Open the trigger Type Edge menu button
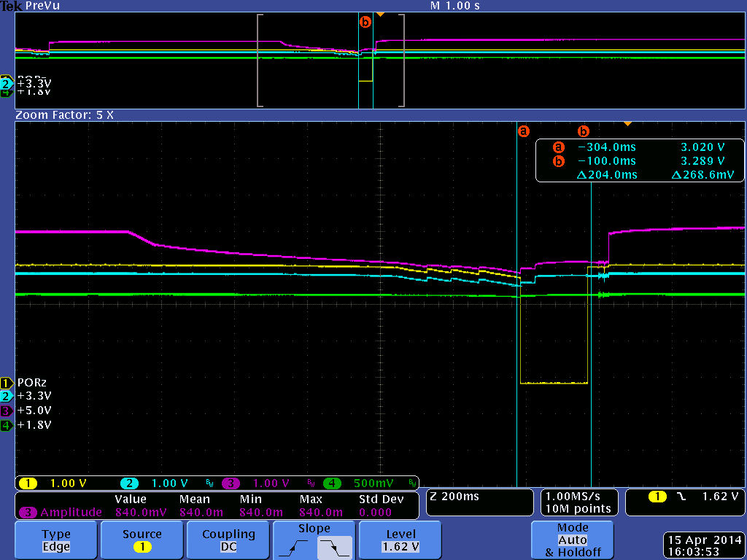 pyautogui.click(x=55, y=540)
